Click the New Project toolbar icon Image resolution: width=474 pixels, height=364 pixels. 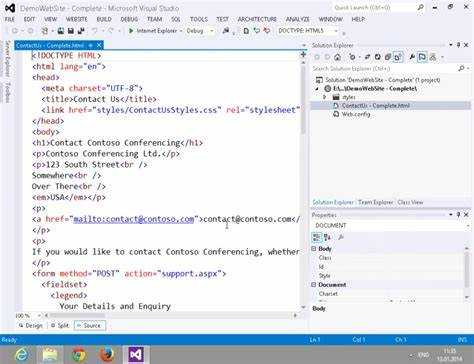pyautogui.click(x=45, y=31)
